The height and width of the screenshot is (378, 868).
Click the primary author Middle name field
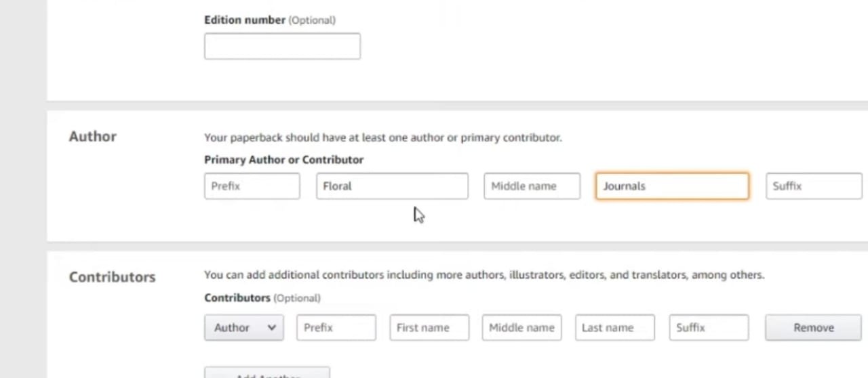point(532,186)
